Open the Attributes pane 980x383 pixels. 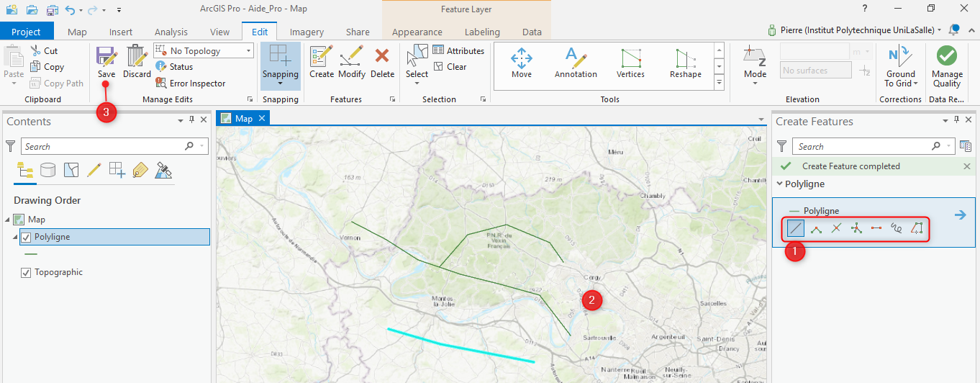coord(458,51)
